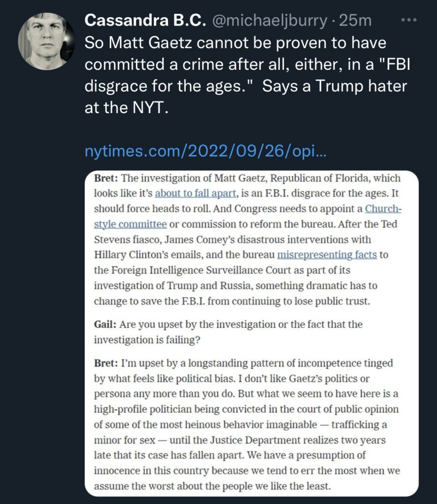The width and height of the screenshot is (437, 504).
Task: Open the 25m tweet timestamp
Action: tap(358, 21)
